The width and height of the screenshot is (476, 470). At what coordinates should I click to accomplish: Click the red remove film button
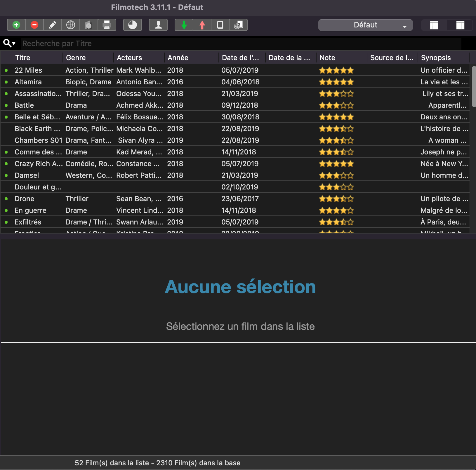click(x=34, y=25)
